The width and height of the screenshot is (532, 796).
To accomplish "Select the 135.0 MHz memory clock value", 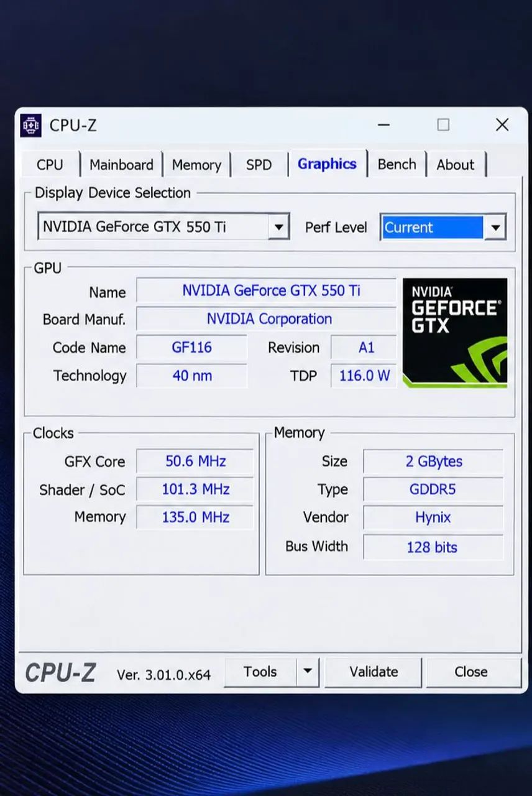I will [x=195, y=517].
